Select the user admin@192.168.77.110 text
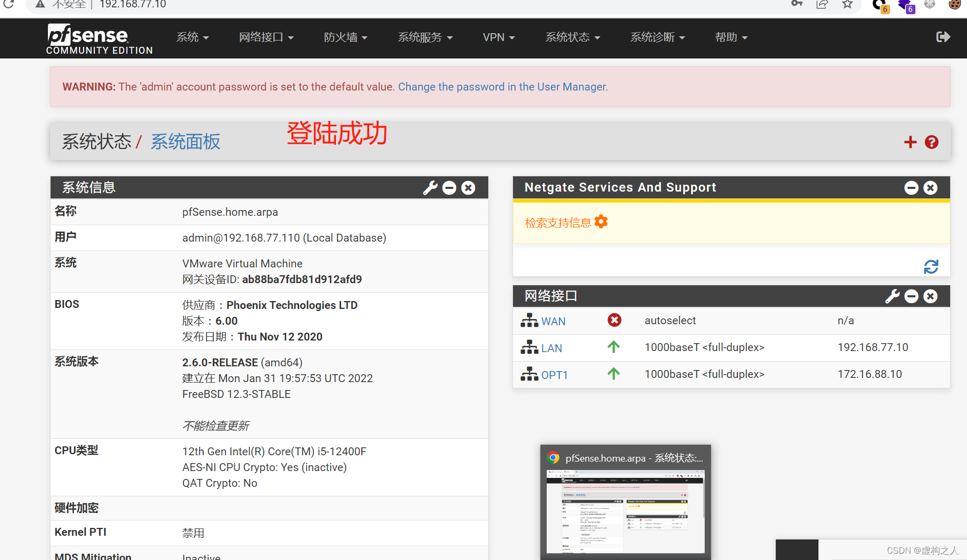The height and width of the screenshot is (560, 967). coord(241,238)
